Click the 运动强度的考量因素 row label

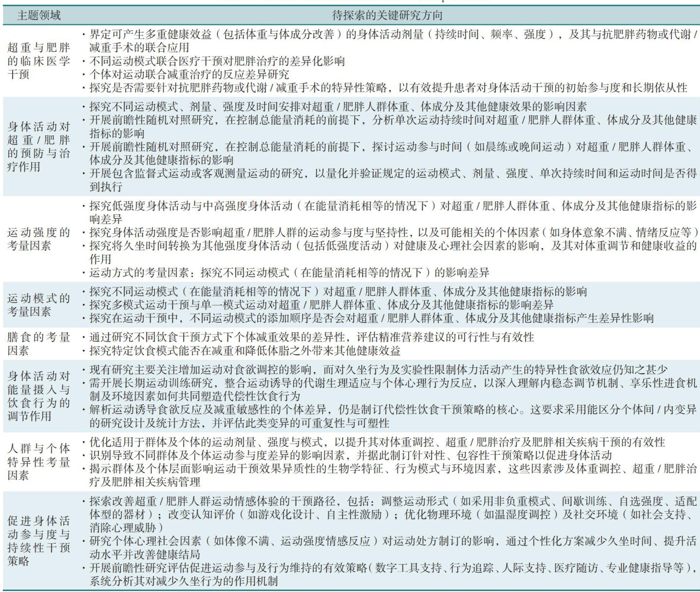click(x=39, y=239)
